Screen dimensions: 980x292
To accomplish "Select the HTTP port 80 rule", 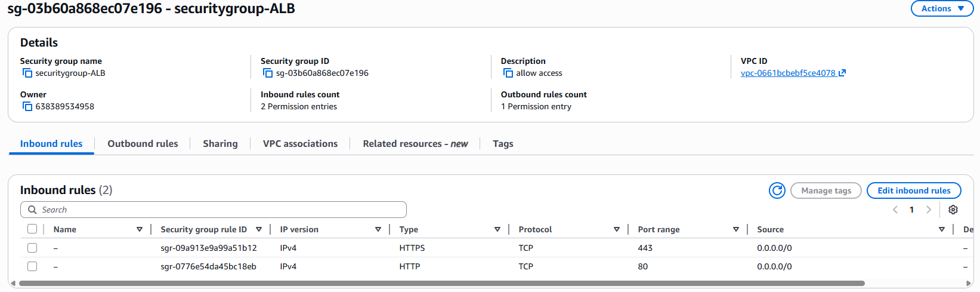I will (x=32, y=266).
